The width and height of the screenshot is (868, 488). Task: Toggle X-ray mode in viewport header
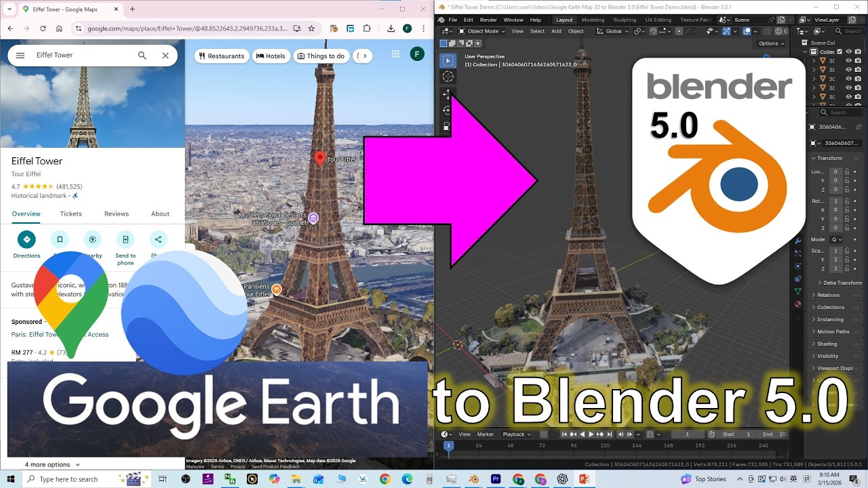[x=766, y=31]
